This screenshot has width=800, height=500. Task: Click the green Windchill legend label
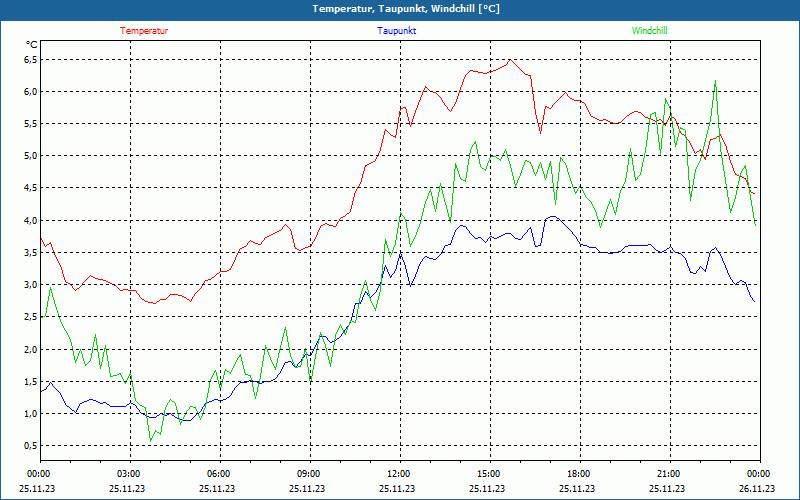[649, 31]
